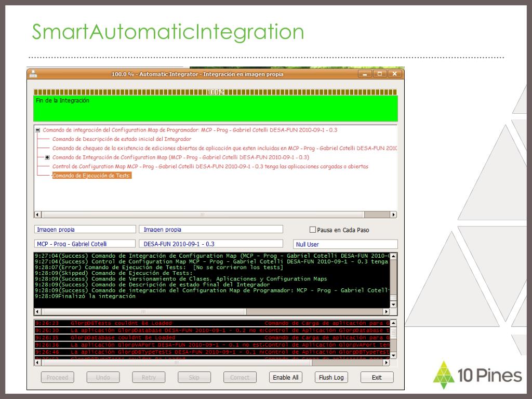Image resolution: width=532 pixels, height=399 pixels.
Task: Click the DESA-FUN 2010-09-1 - 0.3 field
Action: coord(211,244)
